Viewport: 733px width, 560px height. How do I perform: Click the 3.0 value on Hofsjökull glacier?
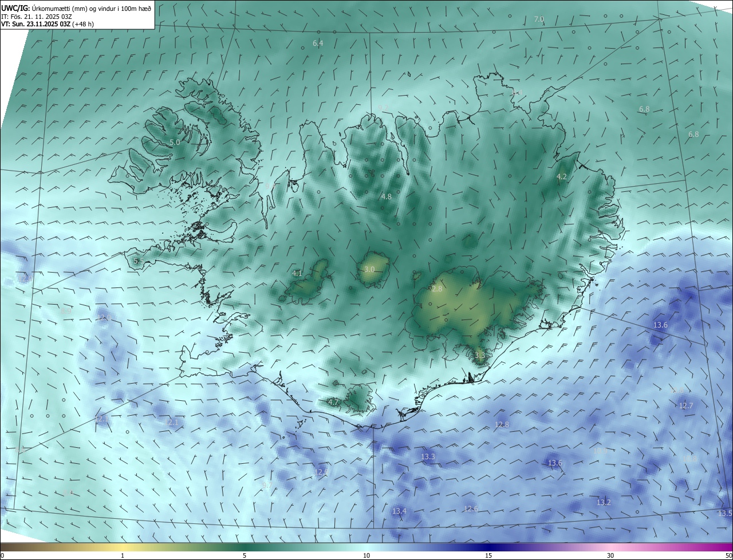point(369,269)
